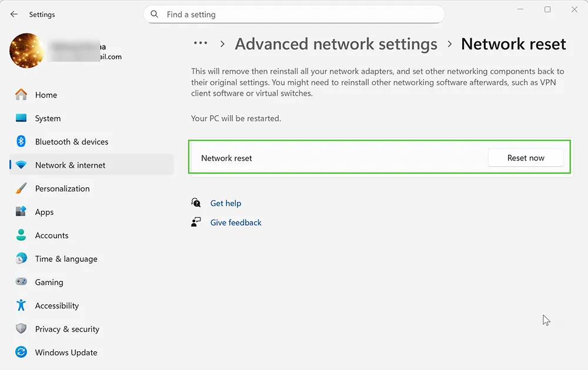Image resolution: width=588 pixels, height=370 pixels.
Task: Click the Give feedback person icon
Action: pyautogui.click(x=195, y=222)
